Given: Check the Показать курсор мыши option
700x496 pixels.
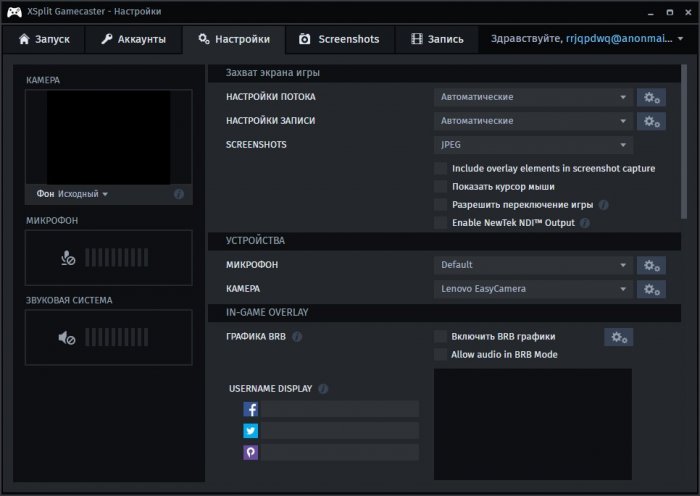Looking at the screenshot, I should pos(441,187).
